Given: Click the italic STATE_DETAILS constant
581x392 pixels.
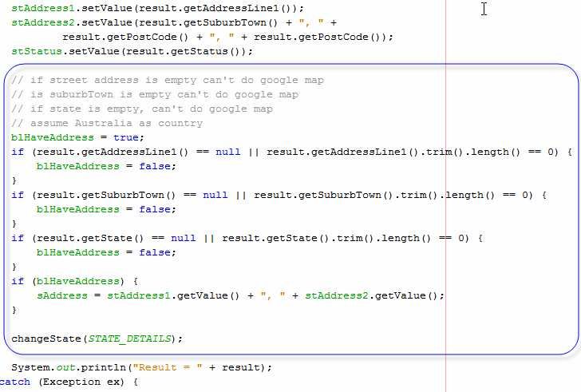Looking at the screenshot, I should (129, 339).
